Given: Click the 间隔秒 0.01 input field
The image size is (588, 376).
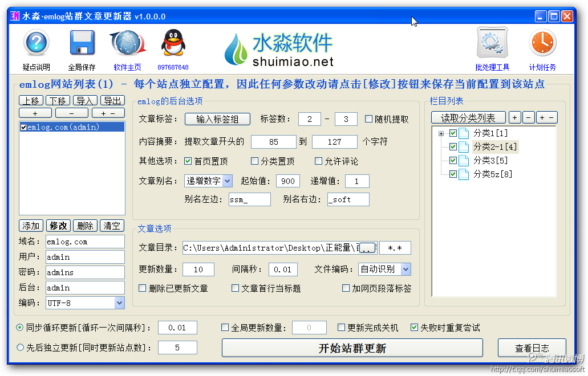Looking at the screenshot, I should [283, 269].
